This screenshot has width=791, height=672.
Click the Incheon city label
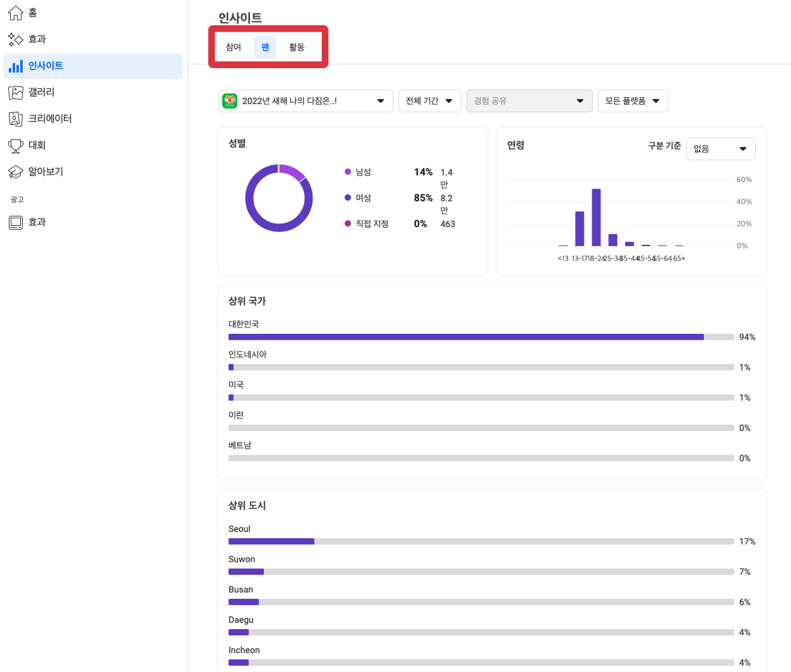coord(244,650)
